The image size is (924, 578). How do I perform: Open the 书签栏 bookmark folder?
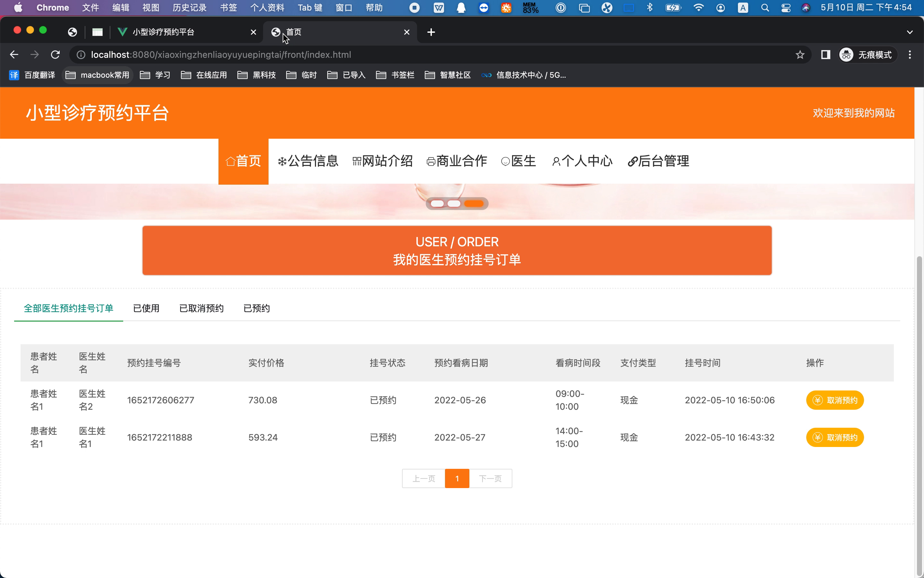click(x=395, y=75)
